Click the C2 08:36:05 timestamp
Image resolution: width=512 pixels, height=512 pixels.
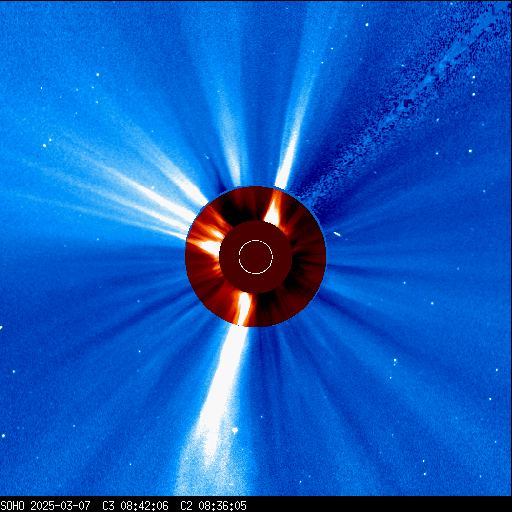(x=213, y=506)
